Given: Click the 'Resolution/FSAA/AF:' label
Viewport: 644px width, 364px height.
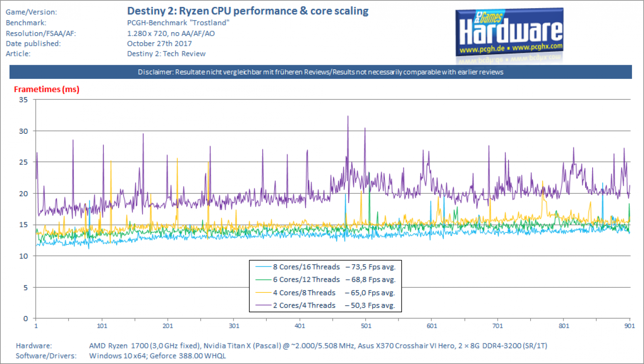Looking at the screenshot, I should (40, 33).
